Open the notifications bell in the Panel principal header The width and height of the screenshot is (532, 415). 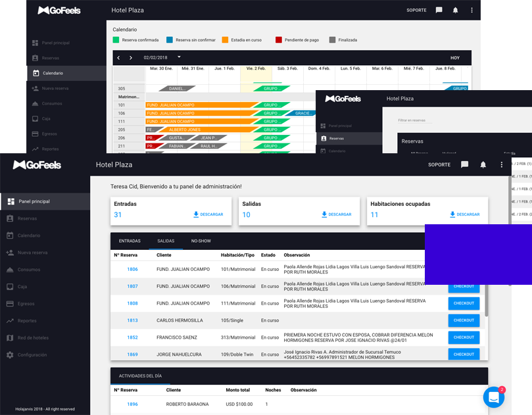(483, 164)
